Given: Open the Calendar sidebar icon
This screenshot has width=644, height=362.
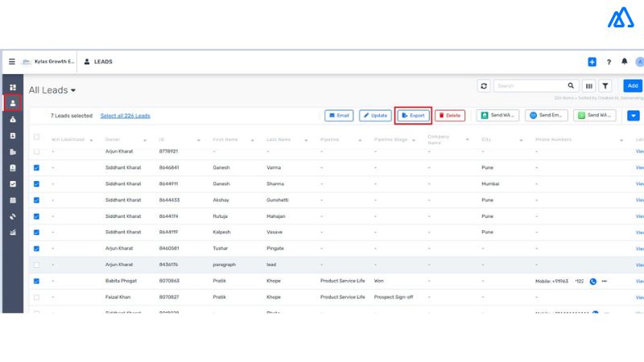Looking at the screenshot, I should [x=13, y=200].
